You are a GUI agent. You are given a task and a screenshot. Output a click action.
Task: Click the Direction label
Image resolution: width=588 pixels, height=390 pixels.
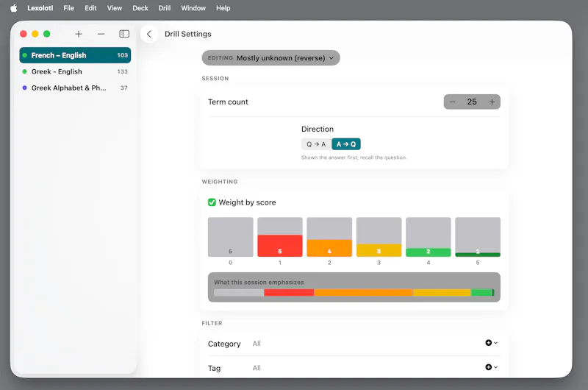(318, 129)
